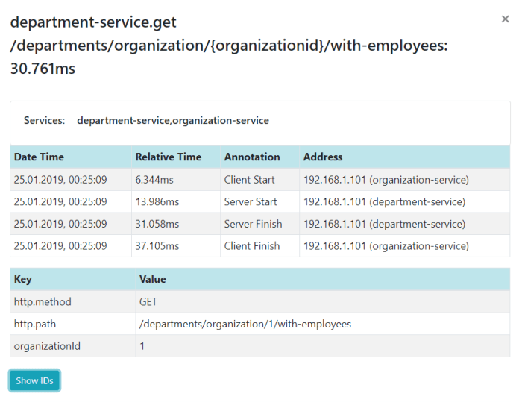Image resolution: width=519 pixels, height=420 pixels.
Task: Click the Relative Time column header
Action: click(168, 157)
